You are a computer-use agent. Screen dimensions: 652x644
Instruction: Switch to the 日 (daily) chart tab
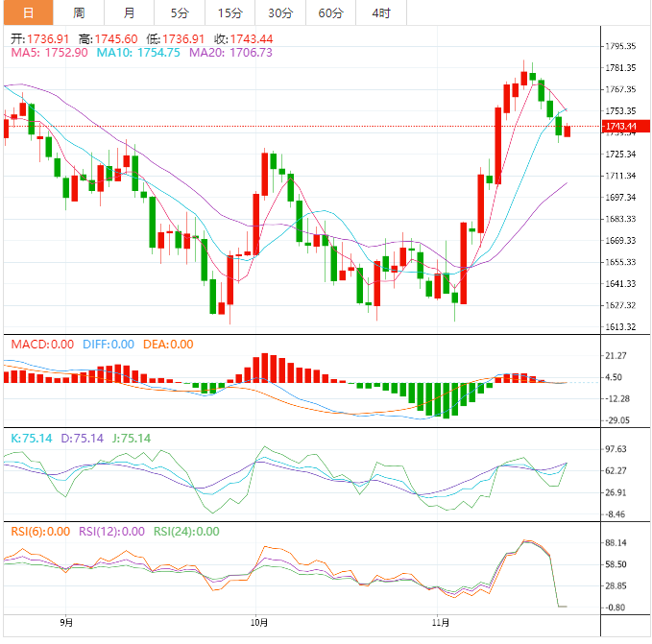click(26, 12)
